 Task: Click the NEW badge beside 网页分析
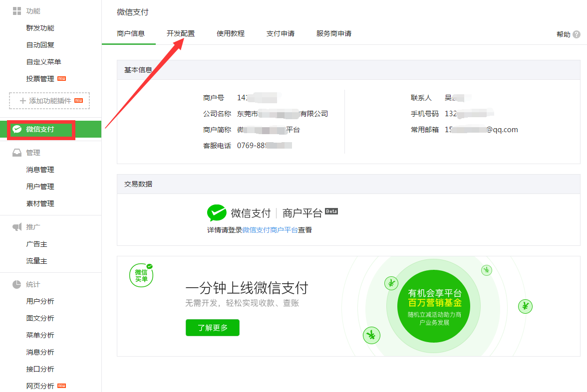click(62, 386)
